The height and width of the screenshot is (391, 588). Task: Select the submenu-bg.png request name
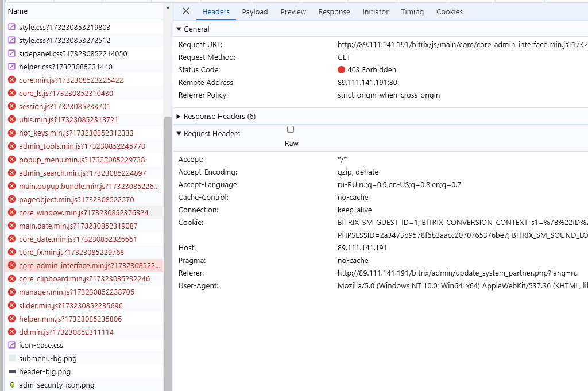(x=48, y=358)
